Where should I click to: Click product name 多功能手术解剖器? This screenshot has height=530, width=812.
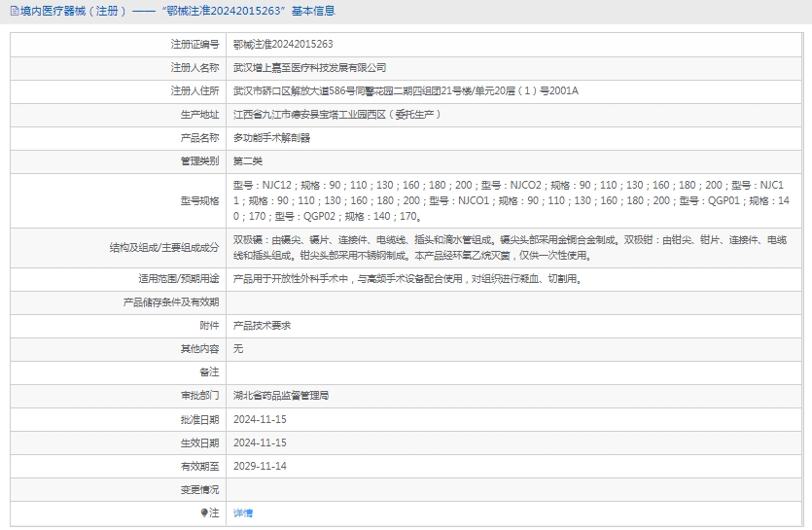tap(271, 138)
